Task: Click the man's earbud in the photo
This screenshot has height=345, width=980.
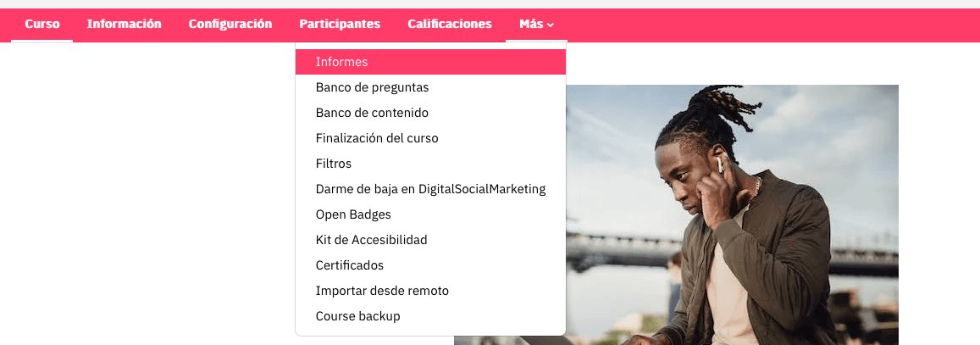Action: (x=720, y=164)
